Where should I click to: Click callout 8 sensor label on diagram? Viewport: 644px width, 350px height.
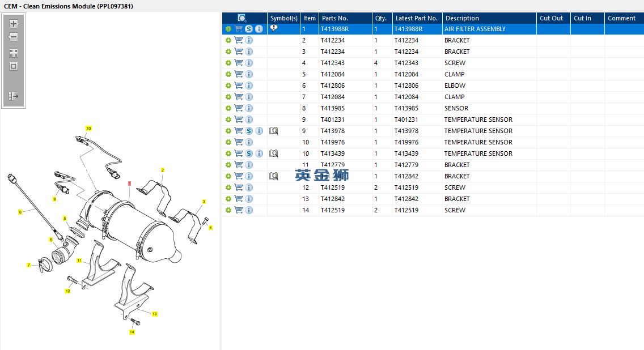point(20,212)
